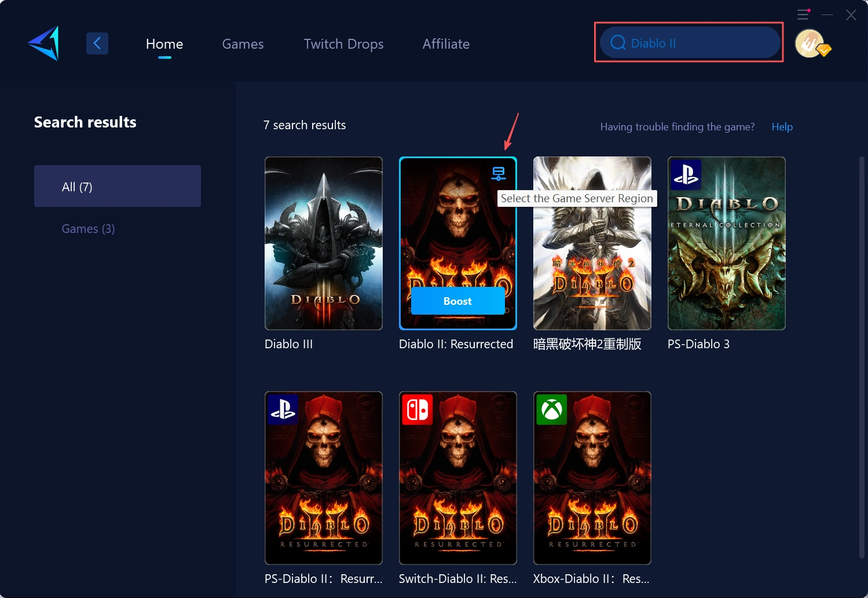Viewport: 868px width, 598px height.
Task: Select the 暗黑破坏神2重制版 cover
Action: point(592,243)
